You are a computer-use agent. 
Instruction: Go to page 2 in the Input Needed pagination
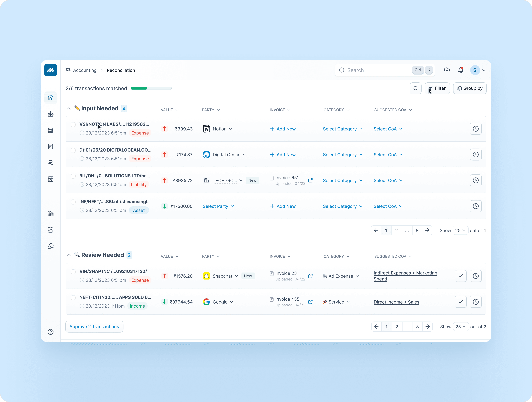click(396, 230)
